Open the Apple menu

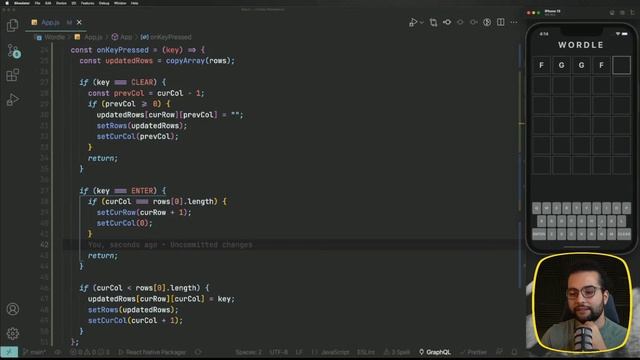(7, 3)
